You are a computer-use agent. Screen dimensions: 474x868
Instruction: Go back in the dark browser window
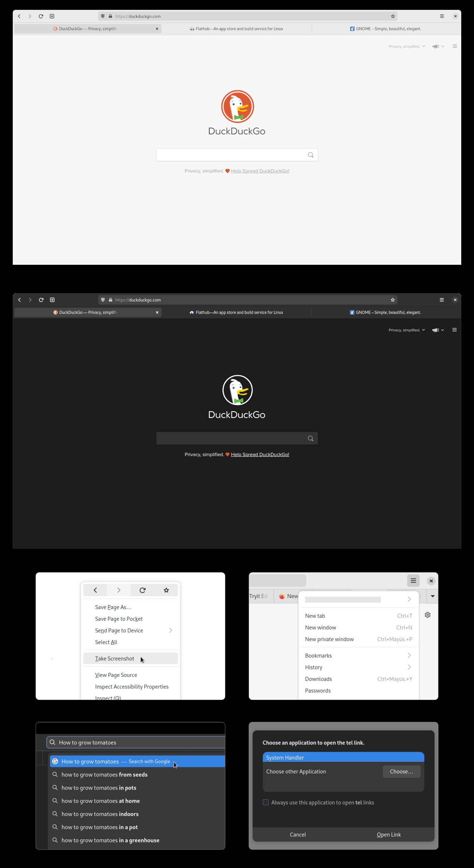19,300
